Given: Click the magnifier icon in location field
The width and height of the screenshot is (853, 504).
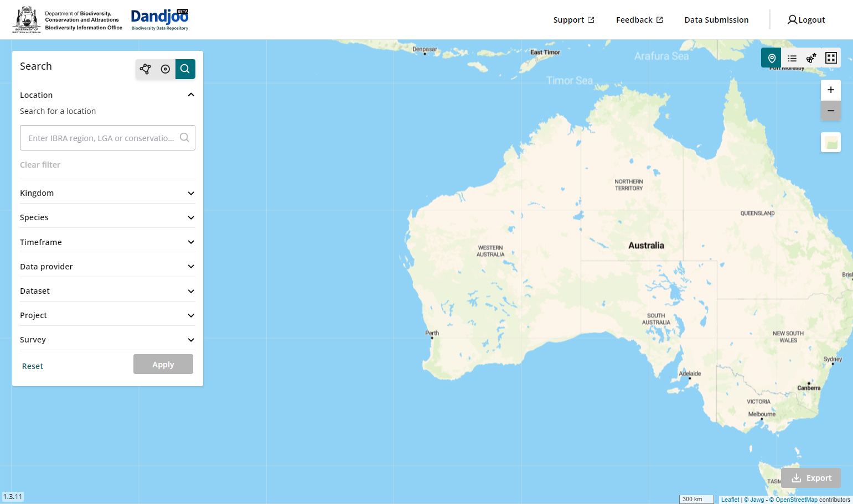Looking at the screenshot, I should coord(184,138).
